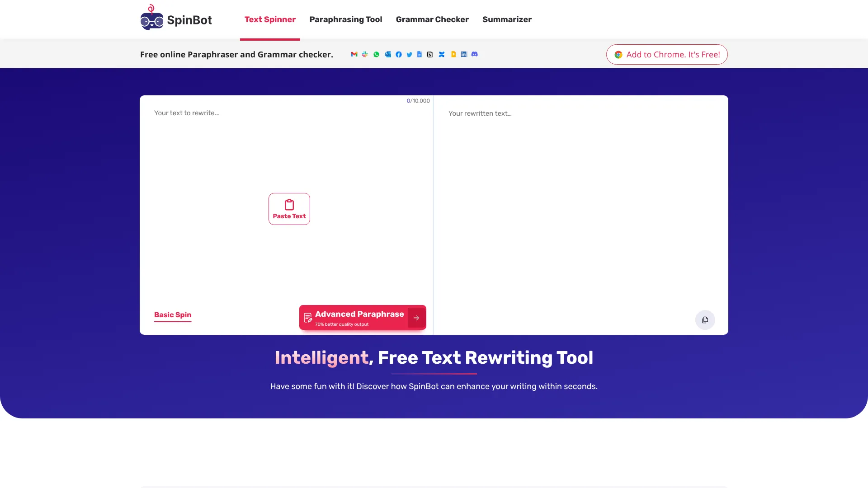Image resolution: width=868 pixels, height=488 pixels.
Task: Click the Facebook icon
Action: click(x=399, y=54)
